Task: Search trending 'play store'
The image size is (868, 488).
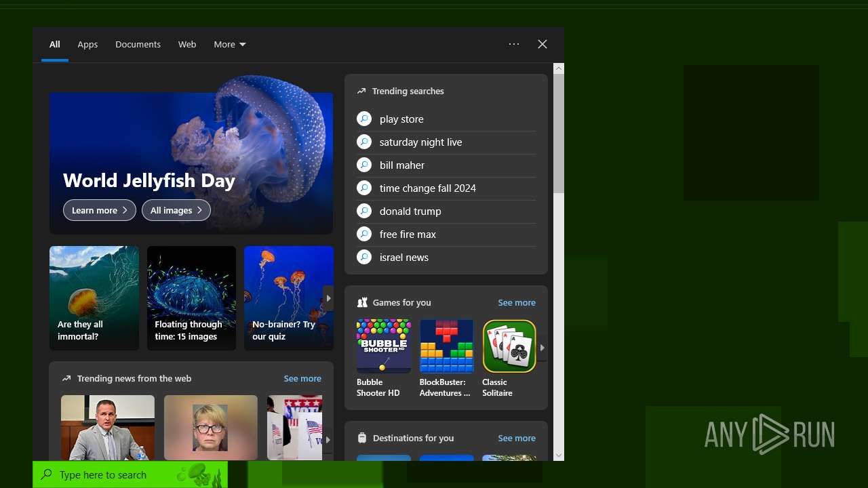Action: point(446,119)
